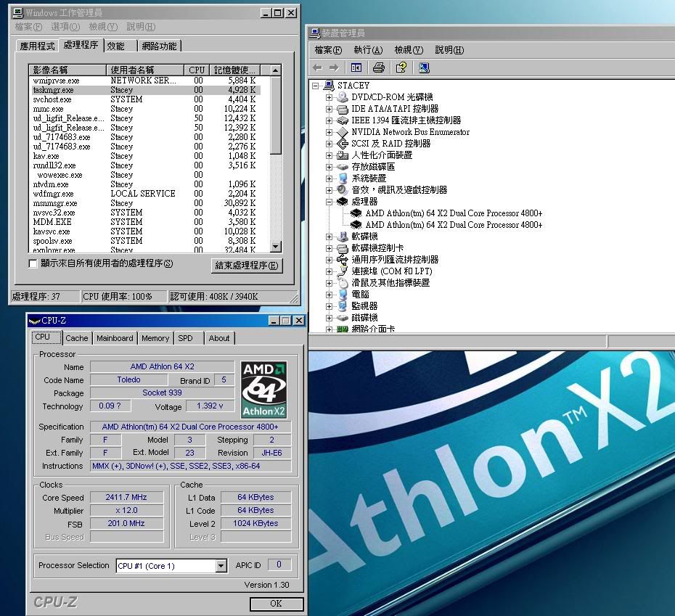Screen dimensions: 675x616
Task: Select first AMD Athlon 64 X2 processor icon
Action: [356, 213]
